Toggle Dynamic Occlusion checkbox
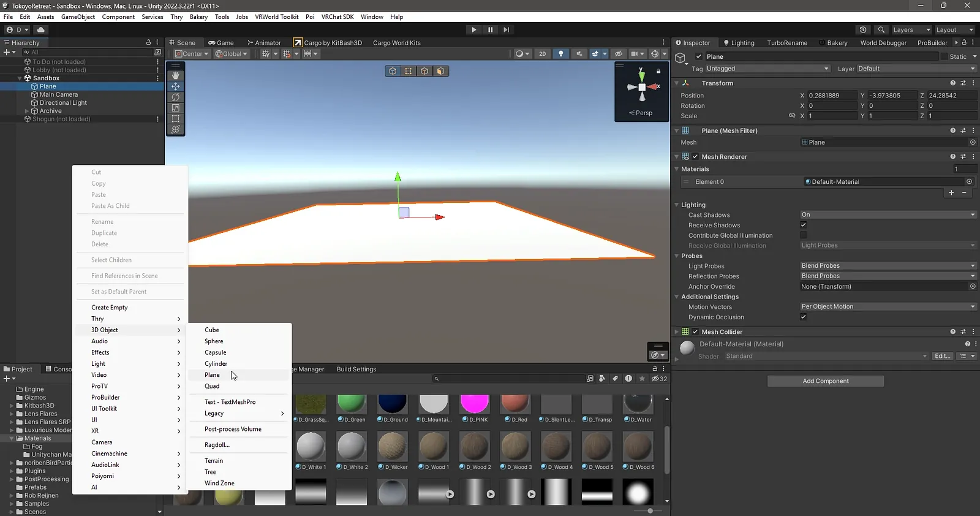Viewport: 980px width, 516px height. (803, 317)
